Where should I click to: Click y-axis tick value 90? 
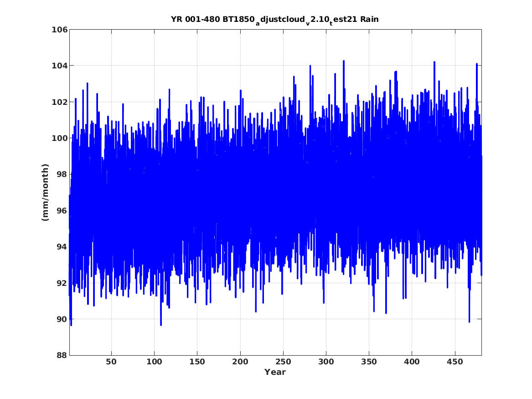coord(62,319)
